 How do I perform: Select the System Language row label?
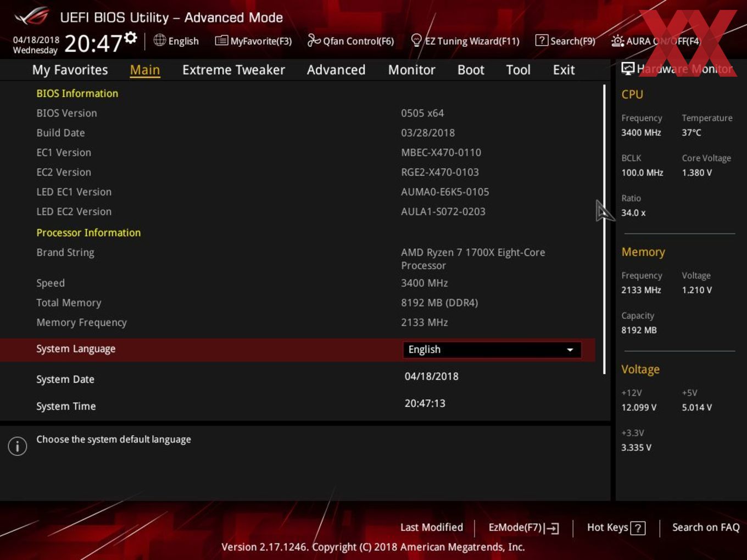[76, 349]
